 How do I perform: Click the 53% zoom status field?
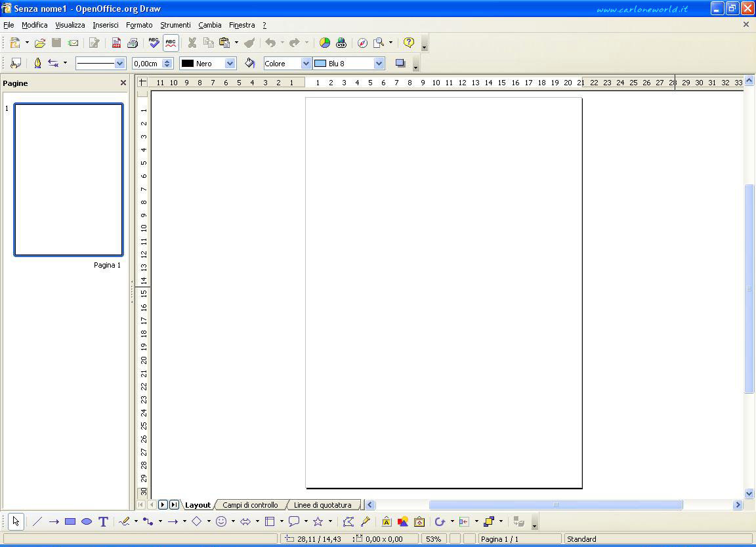[x=433, y=539]
